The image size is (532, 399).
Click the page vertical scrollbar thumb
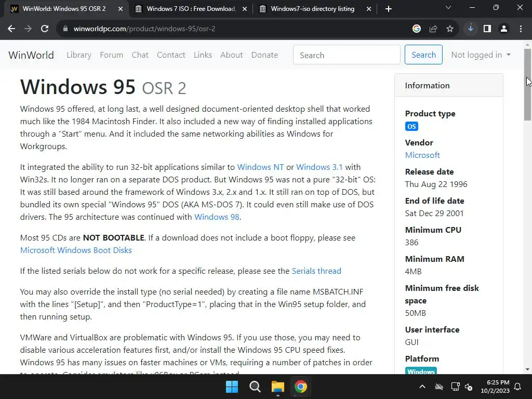(x=527, y=85)
